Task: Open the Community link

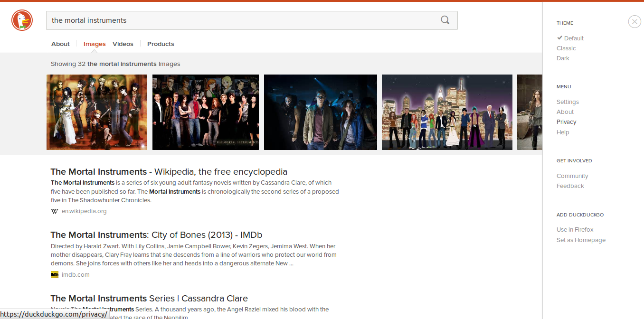Action: [572, 176]
